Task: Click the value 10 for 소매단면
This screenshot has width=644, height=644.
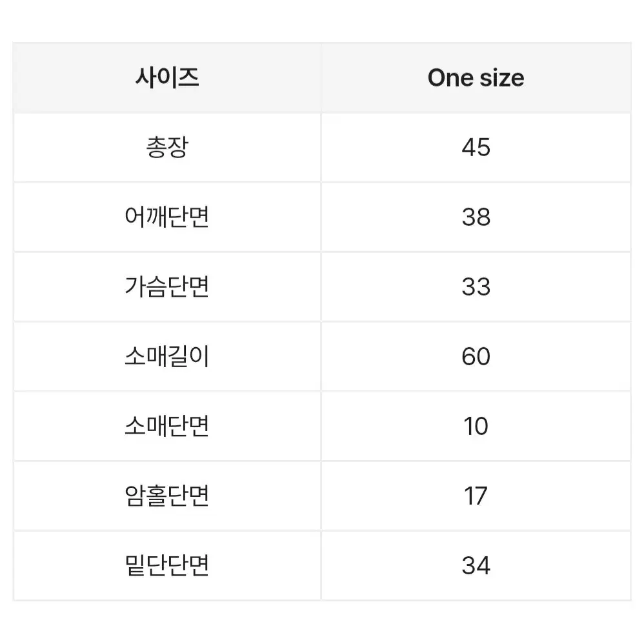Action: click(476, 426)
